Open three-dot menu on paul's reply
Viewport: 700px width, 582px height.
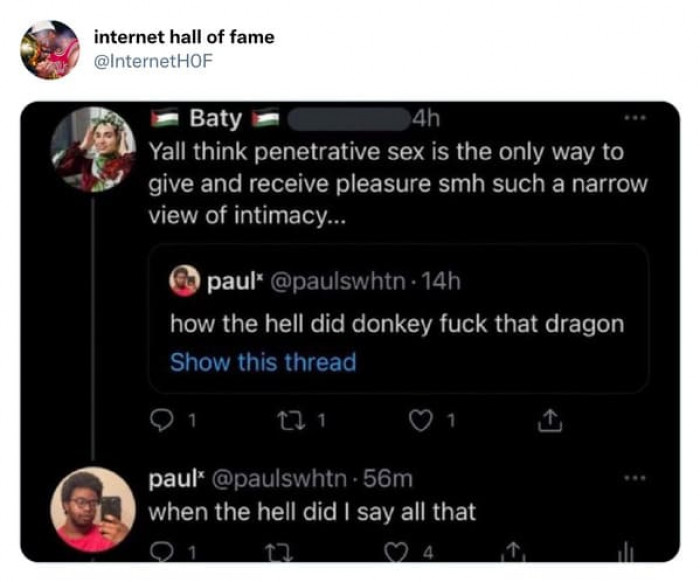click(632, 479)
